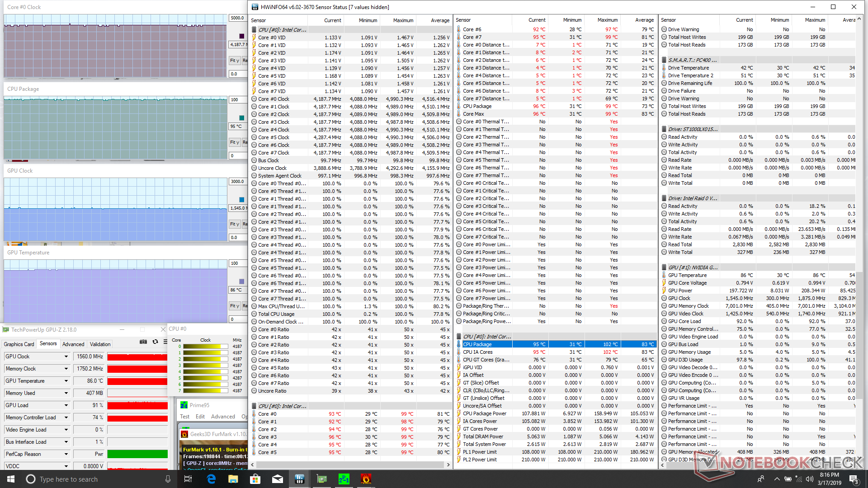Screen dimensions: 868x488
Task: Open the GPU Temperature sensor dropdown
Action: [x=66, y=381]
